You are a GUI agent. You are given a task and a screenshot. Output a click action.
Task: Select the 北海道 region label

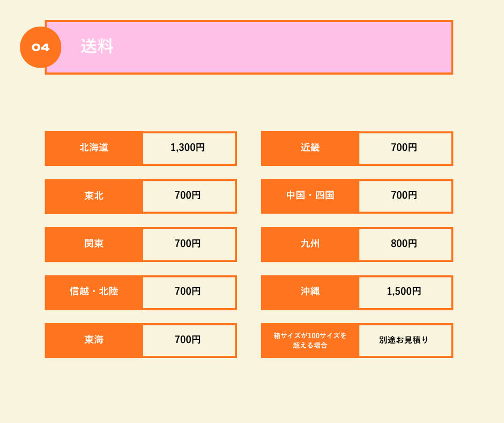tap(94, 148)
